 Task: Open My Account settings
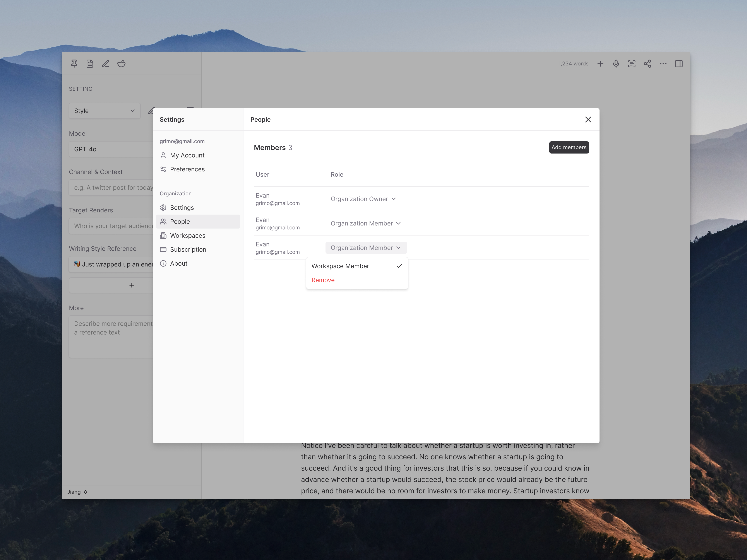pos(198,155)
